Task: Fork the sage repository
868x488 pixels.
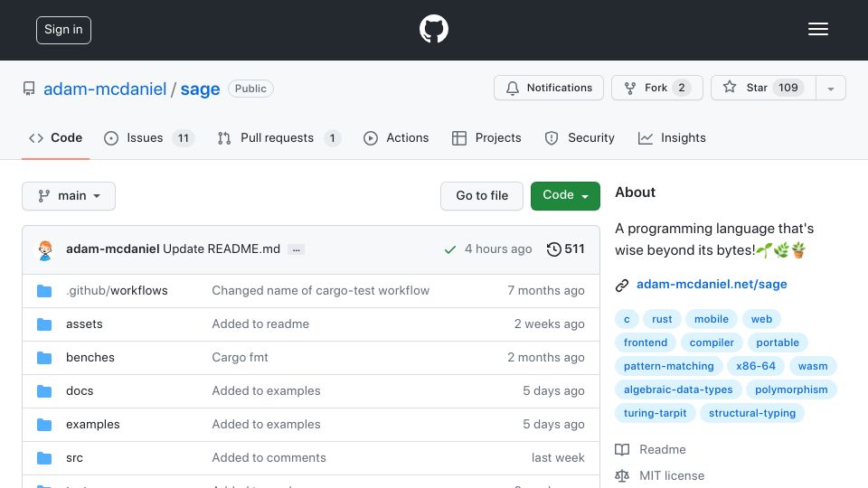Action: tap(657, 88)
